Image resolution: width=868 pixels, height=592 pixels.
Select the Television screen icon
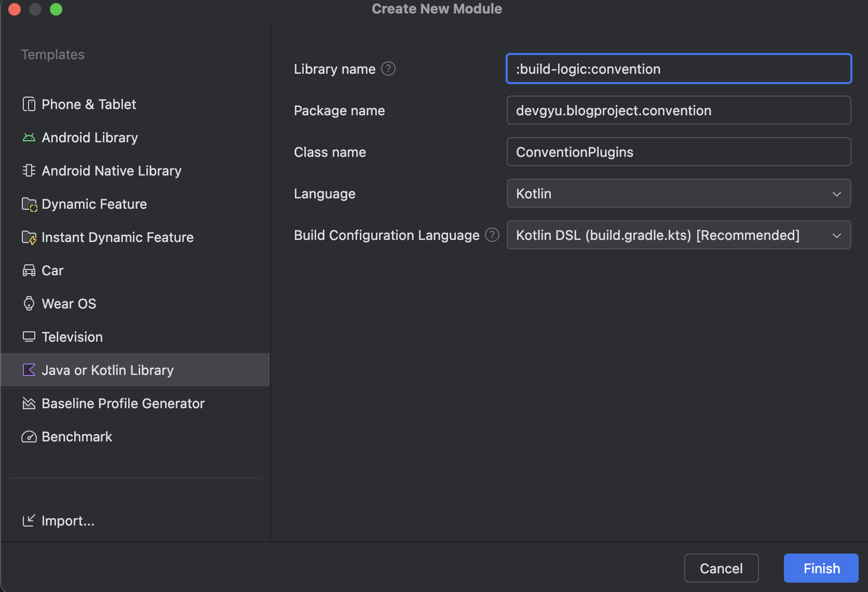[29, 337]
